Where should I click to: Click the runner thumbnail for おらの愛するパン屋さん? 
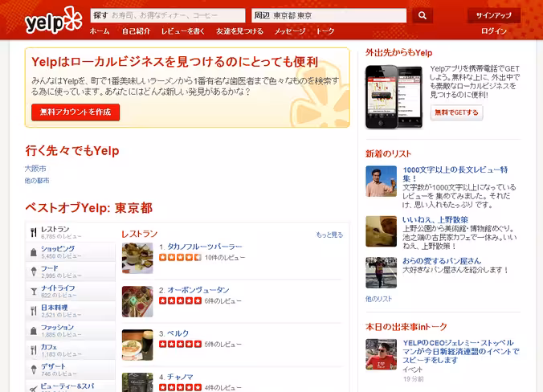click(x=382, y=272)
